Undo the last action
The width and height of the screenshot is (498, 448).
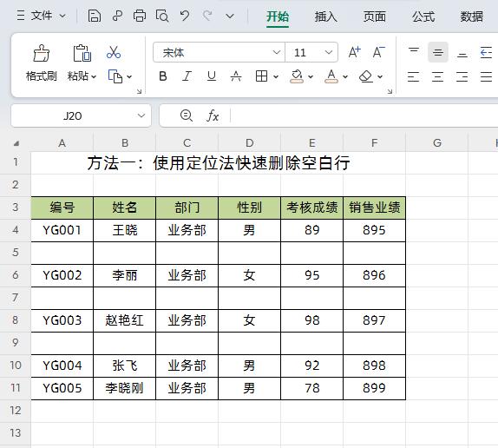pos(185,16)
